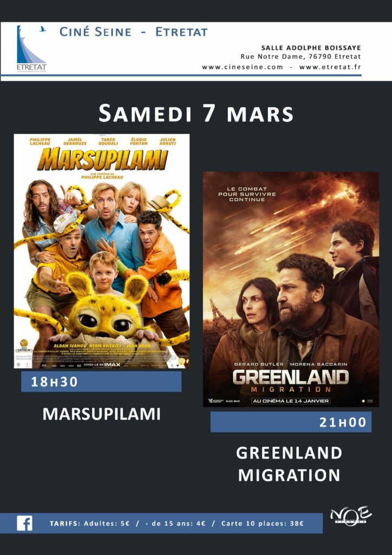Click the Samedi 7 mars heading
Image resolution: width=392 pixels, height=555 pixels.
(196, 114)
